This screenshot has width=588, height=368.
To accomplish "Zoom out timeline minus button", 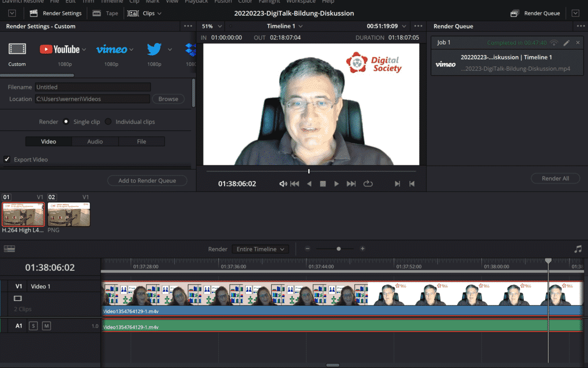I will tap(308, 249).
